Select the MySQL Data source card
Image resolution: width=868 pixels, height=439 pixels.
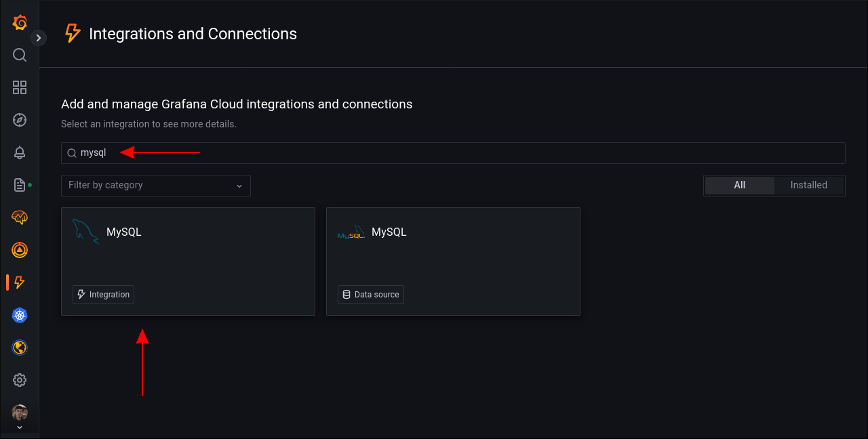[x=453, y=261]
